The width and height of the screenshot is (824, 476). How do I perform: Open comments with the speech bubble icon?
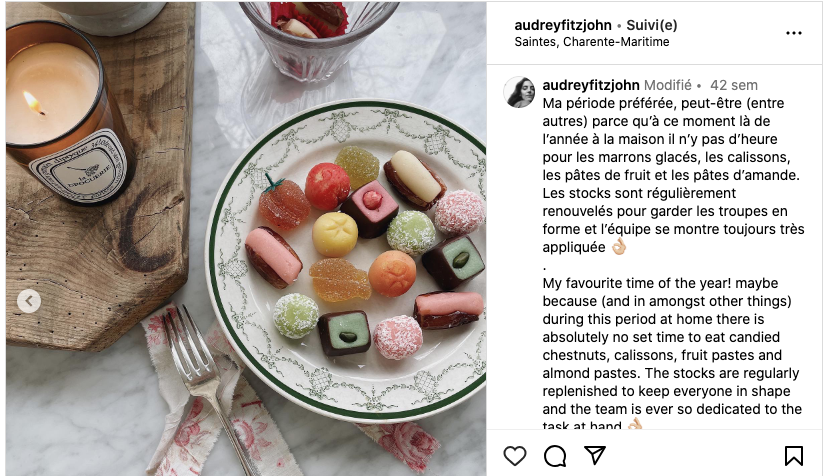[x=555, y=456]
